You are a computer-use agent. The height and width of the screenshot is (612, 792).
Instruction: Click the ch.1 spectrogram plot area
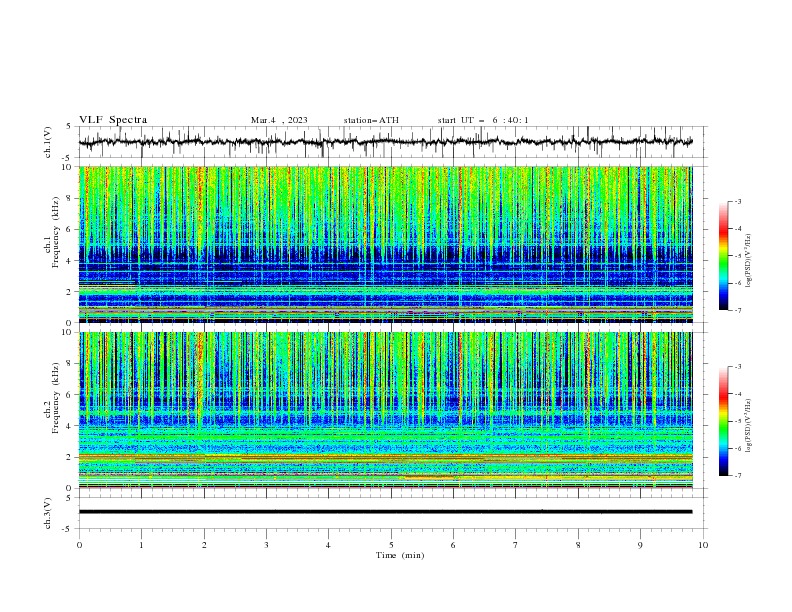click(385, 244)
